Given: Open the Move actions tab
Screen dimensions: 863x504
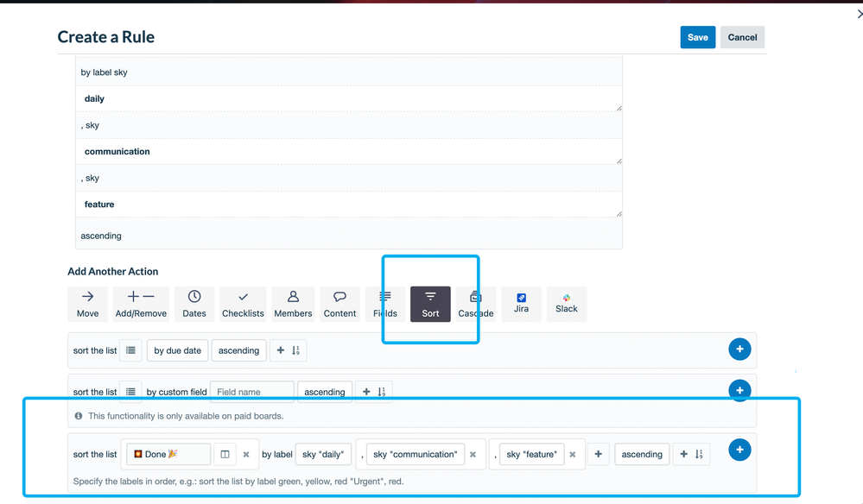Looking at the screenshot, I should (87, 304).
